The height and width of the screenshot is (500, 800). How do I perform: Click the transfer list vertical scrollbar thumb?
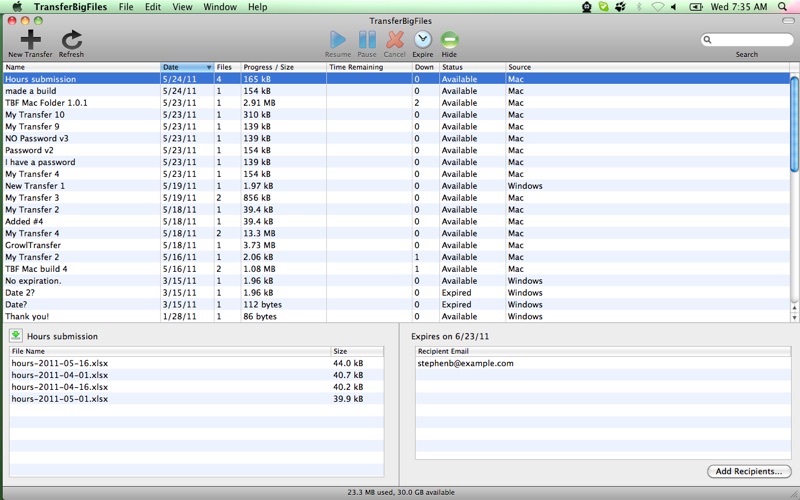794,124
